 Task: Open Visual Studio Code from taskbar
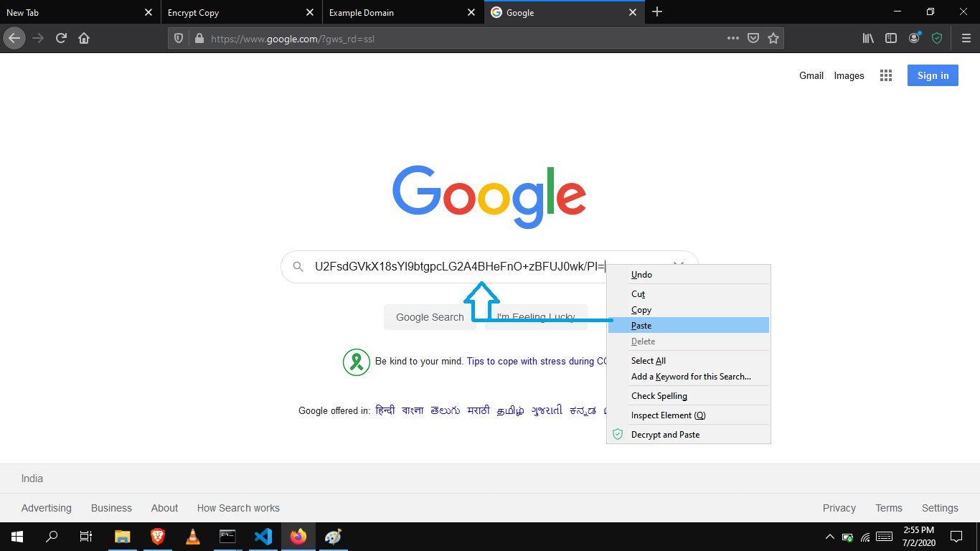pos(263,537)
